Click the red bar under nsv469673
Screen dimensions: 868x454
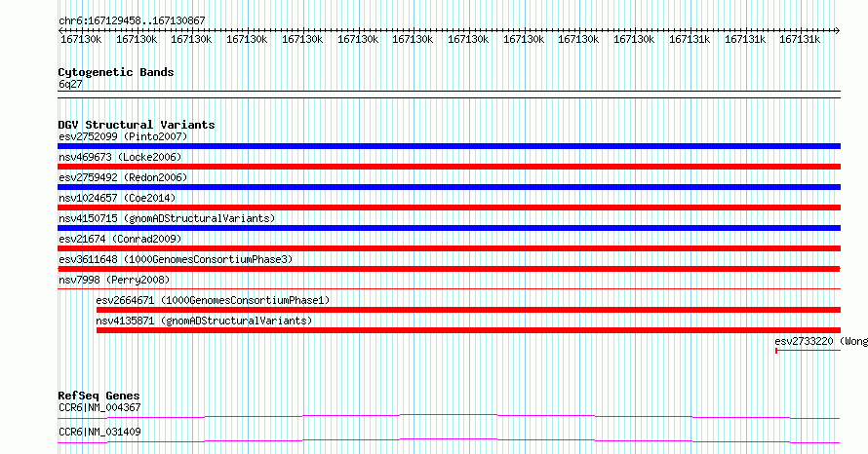pos(449,167)
